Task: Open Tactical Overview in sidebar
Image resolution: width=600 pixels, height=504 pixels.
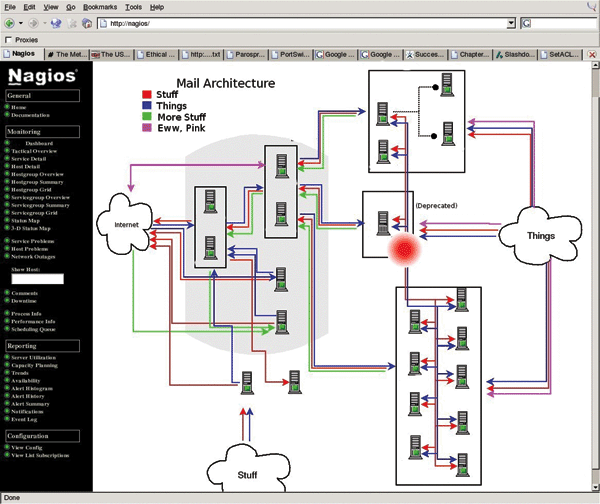Action: pyautogui.click(x=38, y=150)
